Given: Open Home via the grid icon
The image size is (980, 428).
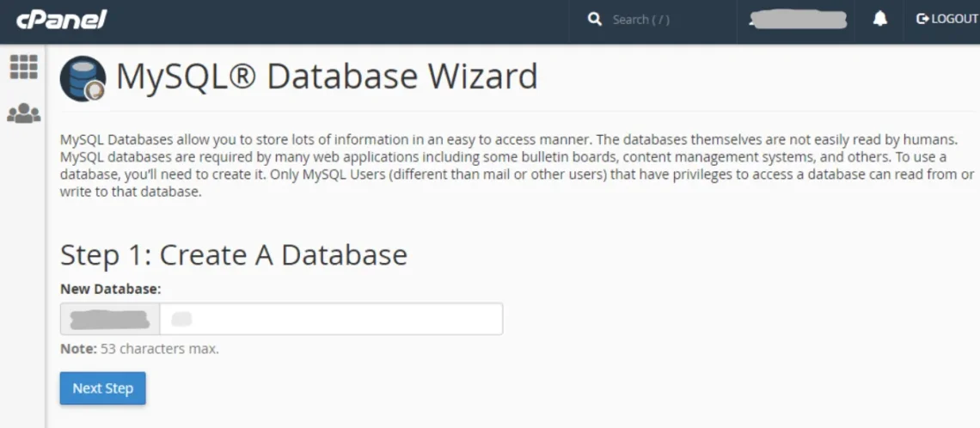Looking at the screenshot, I should [23, 67].
